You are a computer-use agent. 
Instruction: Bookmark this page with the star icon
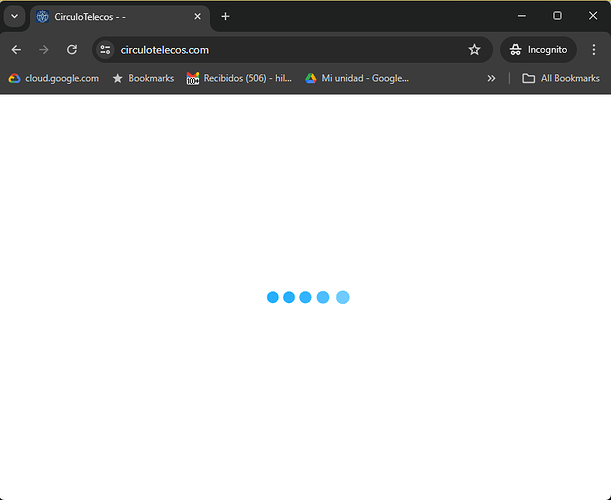(474, 50)
